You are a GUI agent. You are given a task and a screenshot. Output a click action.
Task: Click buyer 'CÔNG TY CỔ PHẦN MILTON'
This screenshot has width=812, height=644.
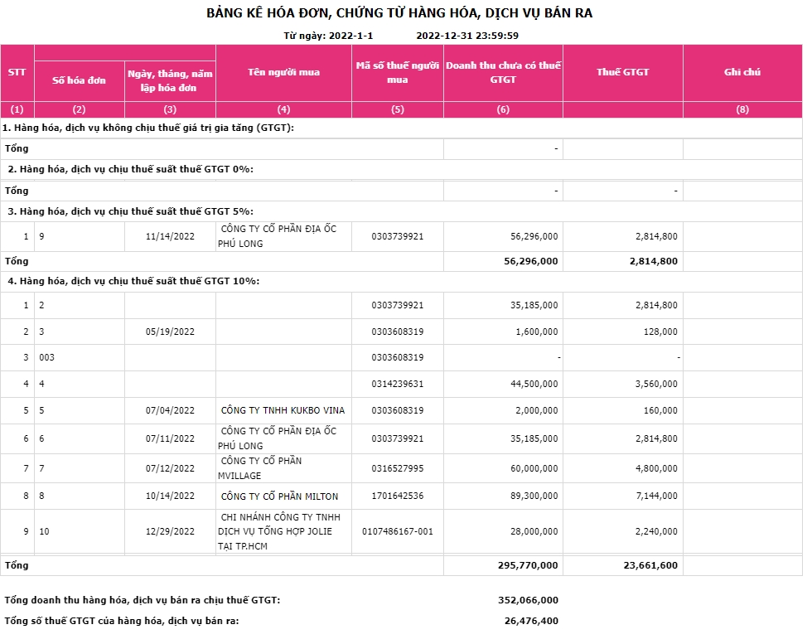pyautogui.click(x=279, y=496)
